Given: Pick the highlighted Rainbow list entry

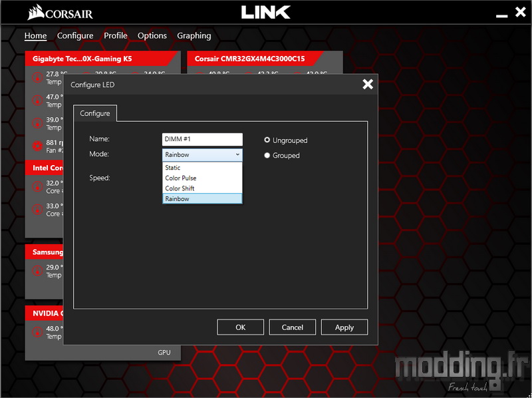Looking at the screenshot, I should click(202, 198).
